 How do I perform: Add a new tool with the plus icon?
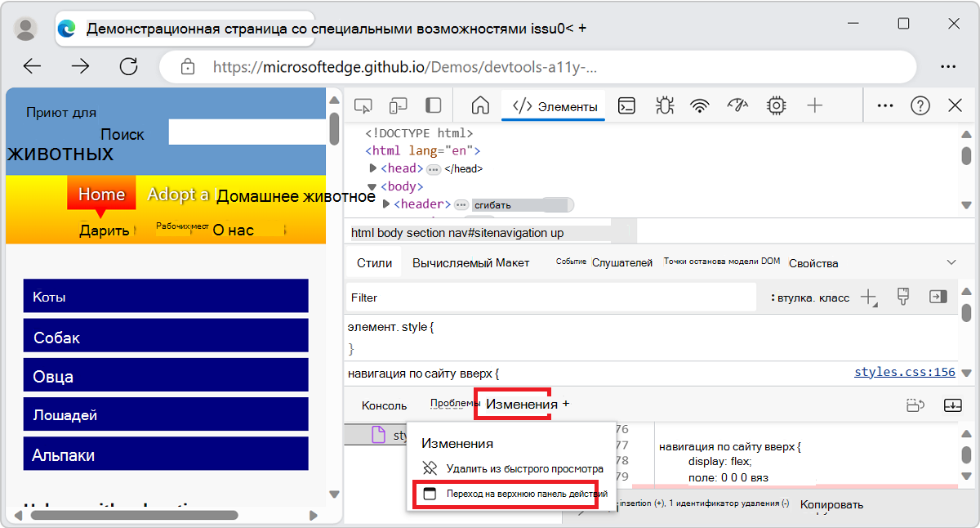(x=813, y=105)
